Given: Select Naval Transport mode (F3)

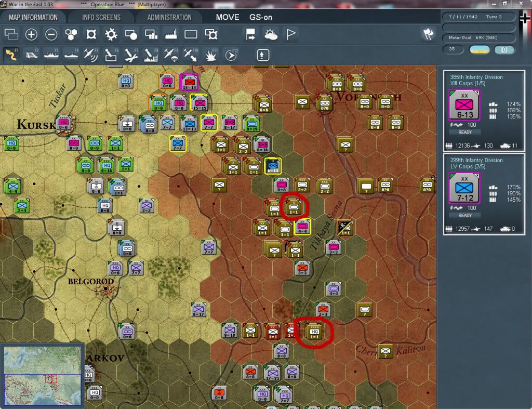Looking at the screenshot, I should pos(51,55).
